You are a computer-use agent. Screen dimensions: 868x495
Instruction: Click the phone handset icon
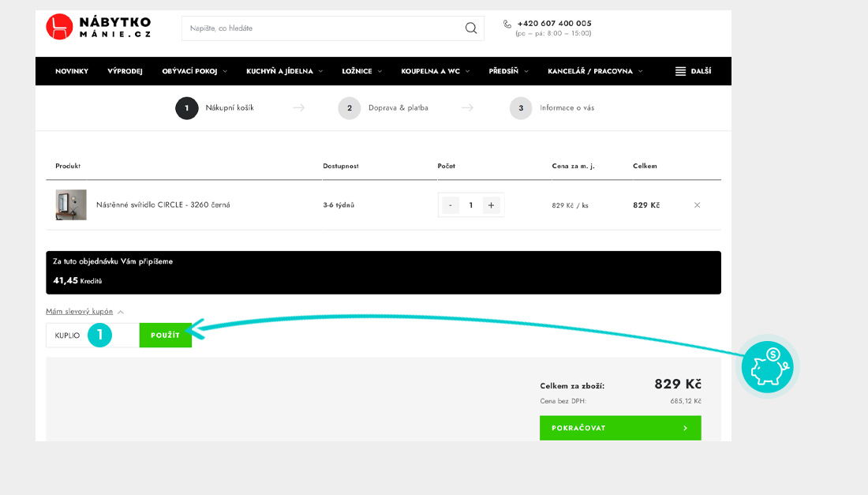pos(507,24)
